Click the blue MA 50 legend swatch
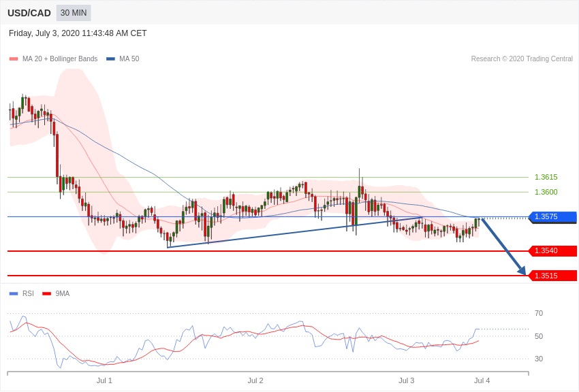579x392 pixels. (x=110, y=59)
